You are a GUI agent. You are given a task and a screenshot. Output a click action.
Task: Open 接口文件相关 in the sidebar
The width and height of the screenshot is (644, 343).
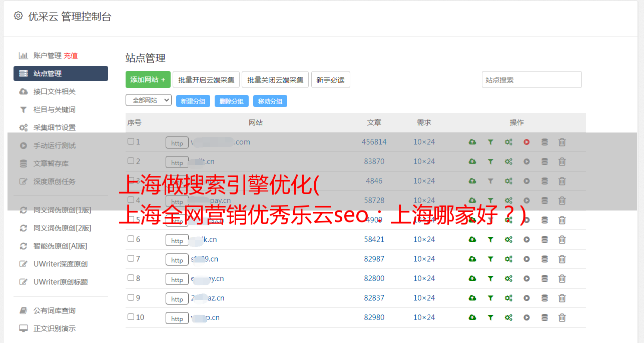click(54, 91)
